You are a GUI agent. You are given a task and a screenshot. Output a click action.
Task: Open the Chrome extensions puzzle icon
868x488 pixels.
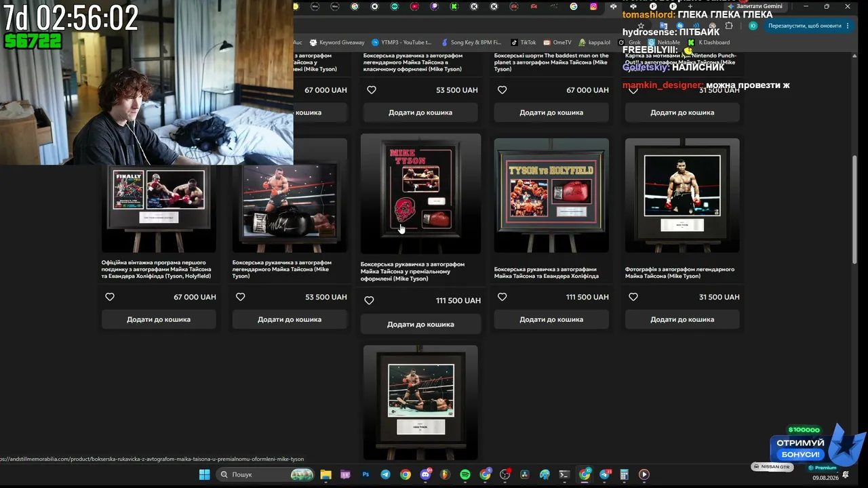(729, 26)
